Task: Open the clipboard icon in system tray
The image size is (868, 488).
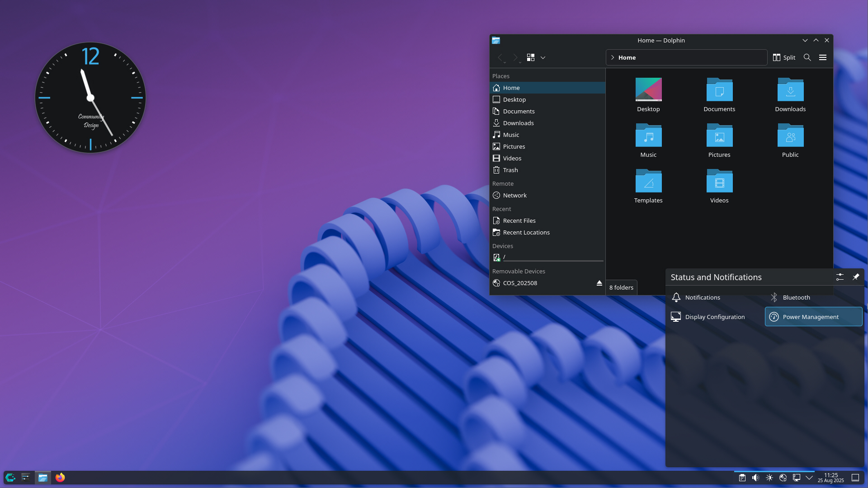Action: (742, 478)
